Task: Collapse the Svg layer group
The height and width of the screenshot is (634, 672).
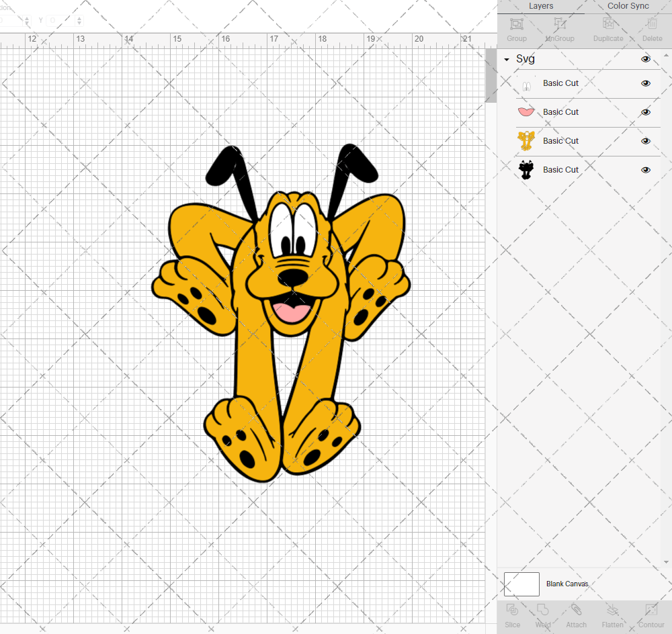Action: 507,60
